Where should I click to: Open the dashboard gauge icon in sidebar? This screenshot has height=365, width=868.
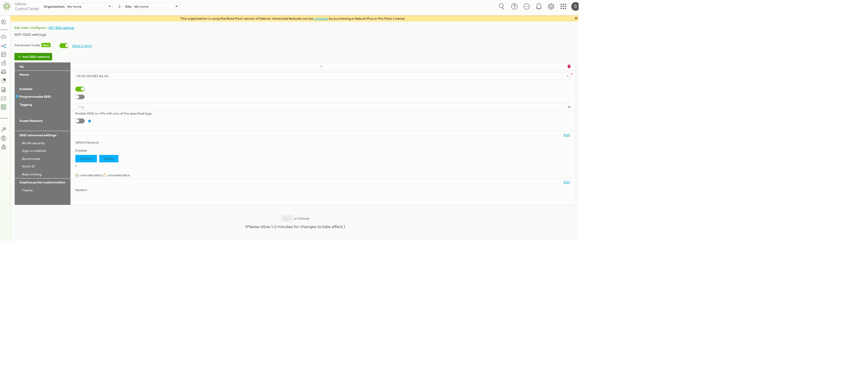4,37
